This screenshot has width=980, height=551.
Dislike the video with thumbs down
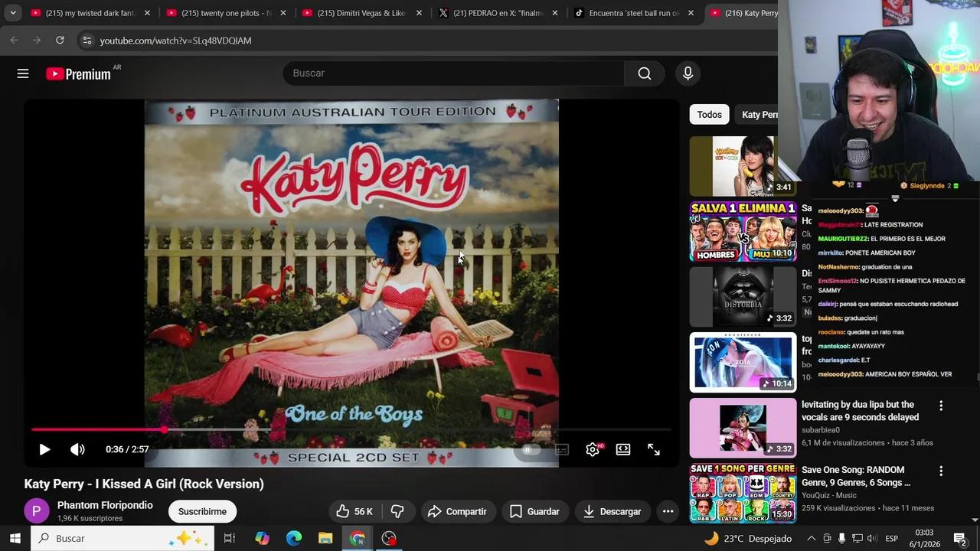coord(397,511)
